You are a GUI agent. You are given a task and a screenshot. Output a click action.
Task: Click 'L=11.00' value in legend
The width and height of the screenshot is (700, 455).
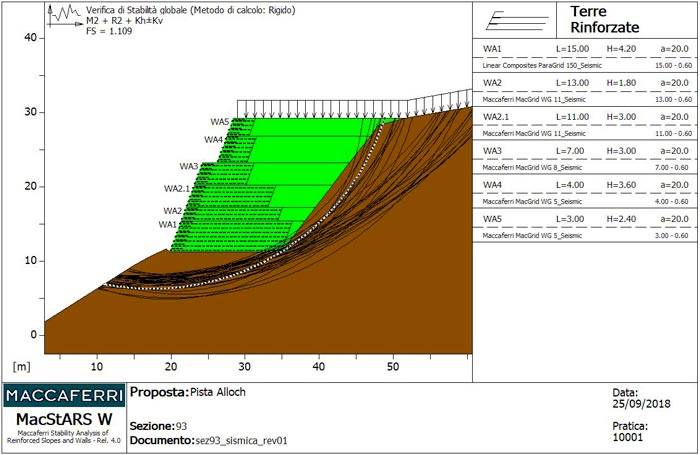[572, 117]
